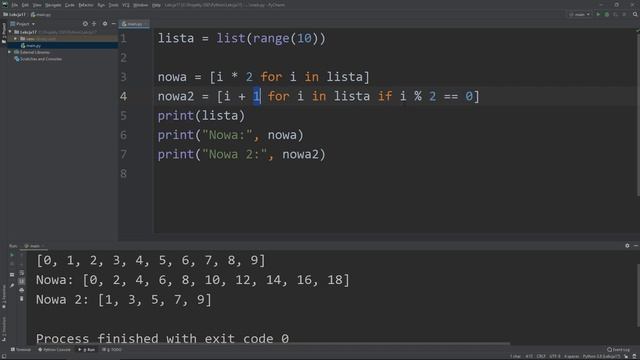The width and height of the screenshot is (640, 360).
Task: Open the Run menu in menu bar
Action: 101,5
